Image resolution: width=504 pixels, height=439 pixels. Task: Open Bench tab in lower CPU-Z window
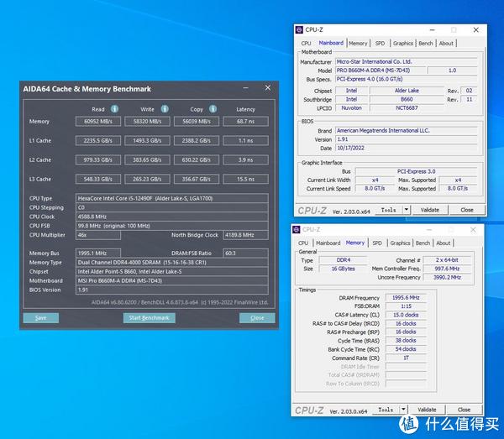click(423, 243)
